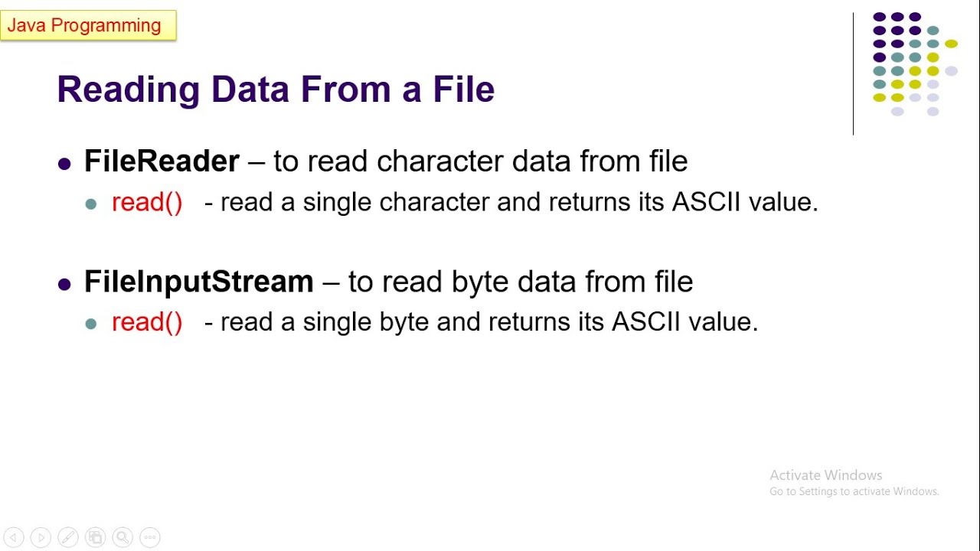Image resolution: width=980 pixels, height=551 pixels.
Task: Show all slides grid view
Action: [x=95, y=537]
